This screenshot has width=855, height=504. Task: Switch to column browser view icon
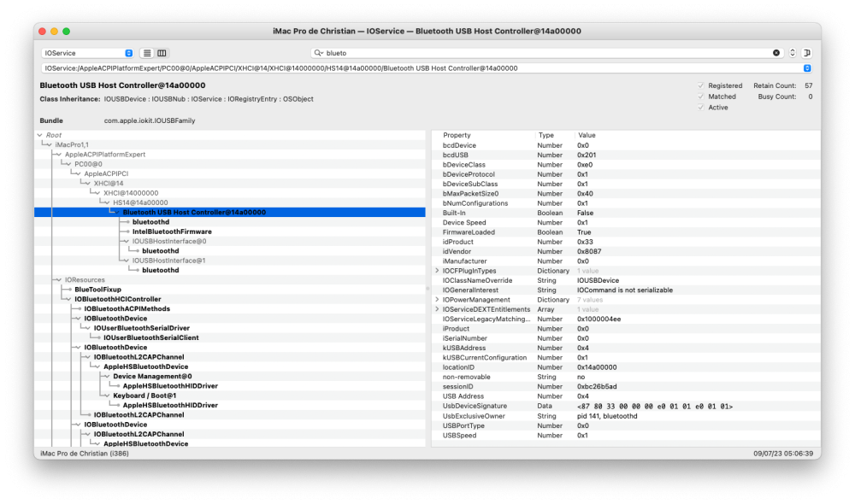point(162,53)
